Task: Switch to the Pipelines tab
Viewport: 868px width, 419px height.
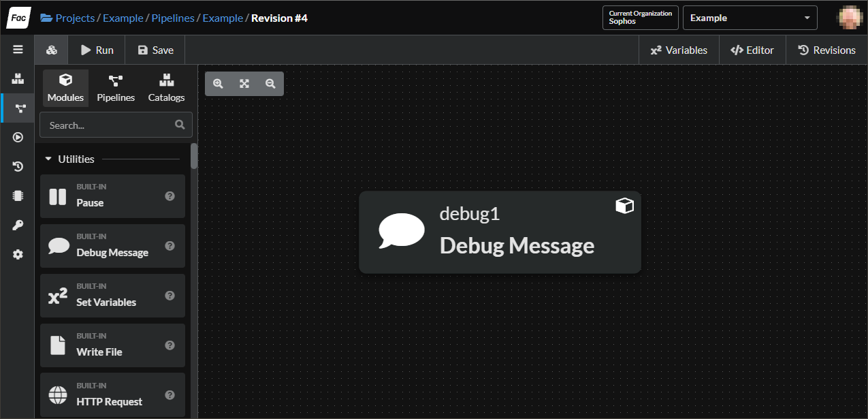Action: (116, 89)
